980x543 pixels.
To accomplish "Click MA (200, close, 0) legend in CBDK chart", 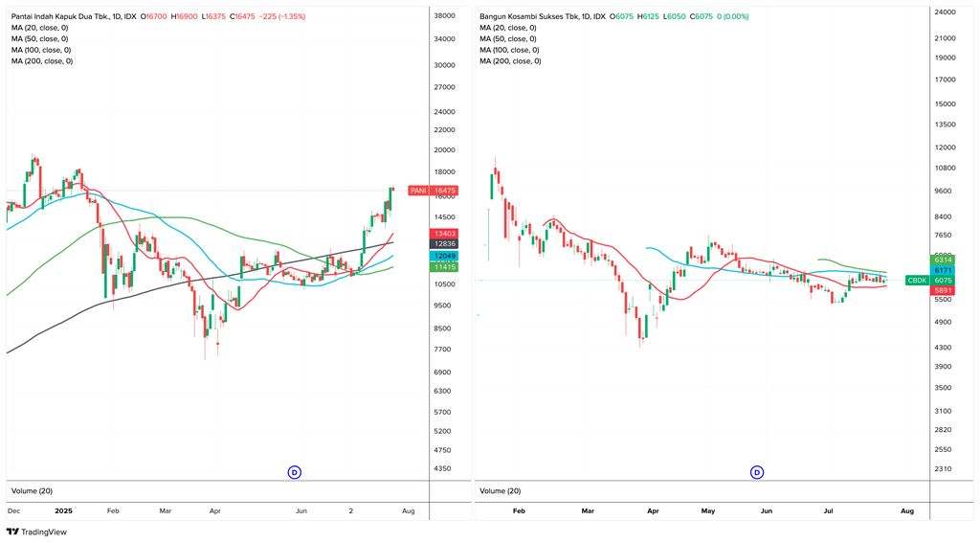I will (511, 61).
